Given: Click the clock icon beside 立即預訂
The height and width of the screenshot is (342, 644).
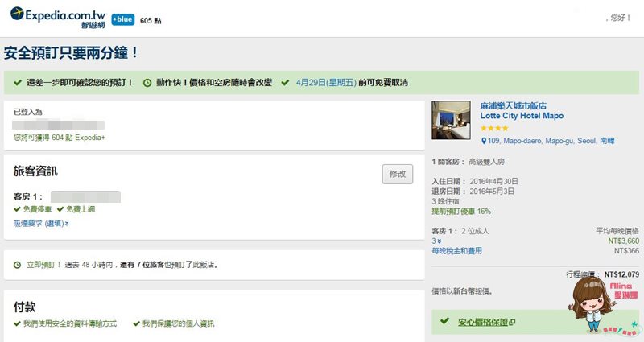Looking at the screenshot, I should point(17,266).
